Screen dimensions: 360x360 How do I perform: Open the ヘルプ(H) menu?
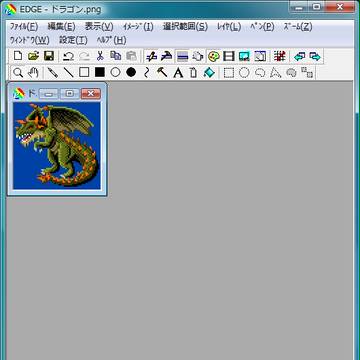111,40
